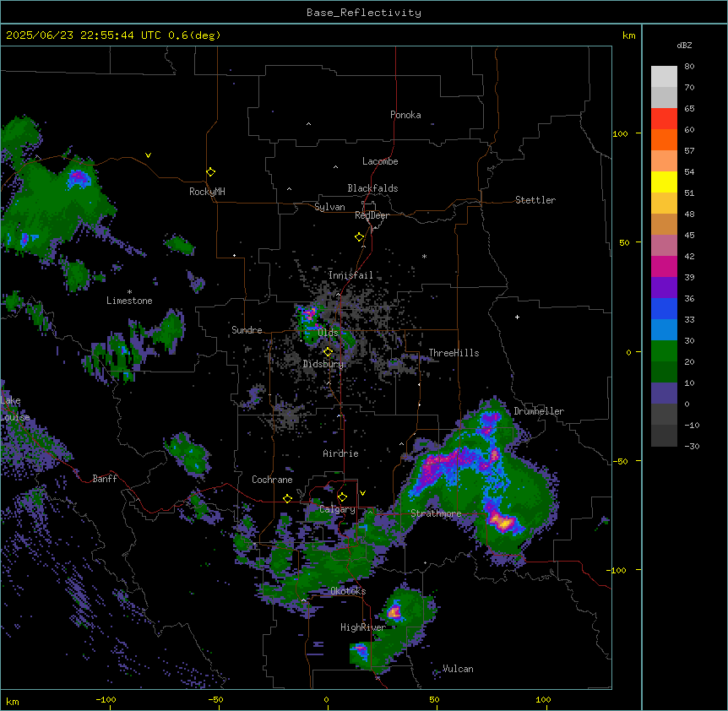Viewport: 728px width, 711px height.
Task: Click the white caret marker below Ponoka's west side
Action: pos(308,124)
